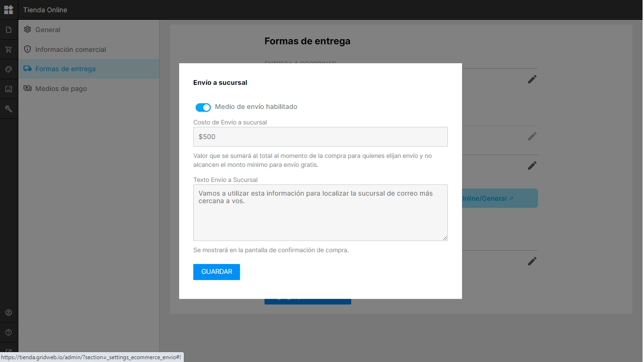Screen dimensions: 644x362
Task: Select Información comercial in the settings menu
Action: 89,49
